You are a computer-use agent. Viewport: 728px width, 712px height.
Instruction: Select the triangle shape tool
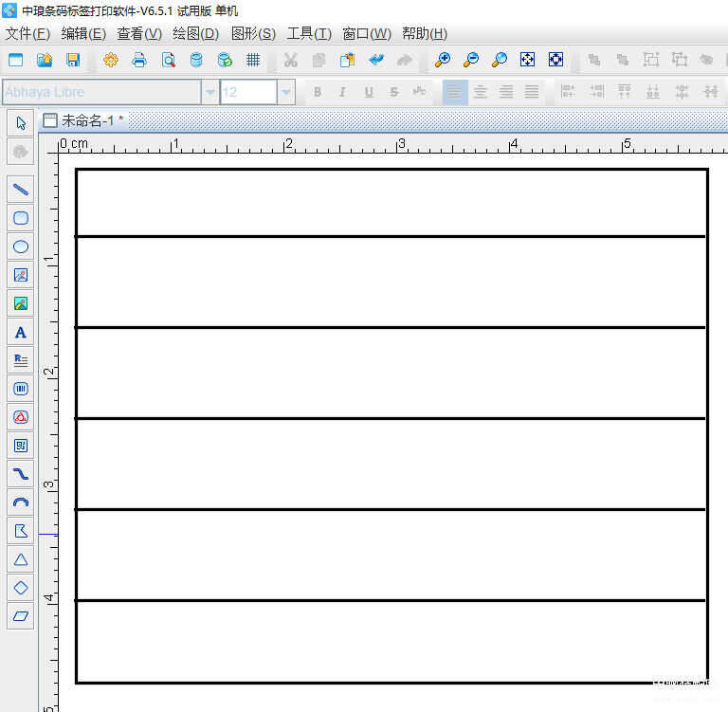21,559
